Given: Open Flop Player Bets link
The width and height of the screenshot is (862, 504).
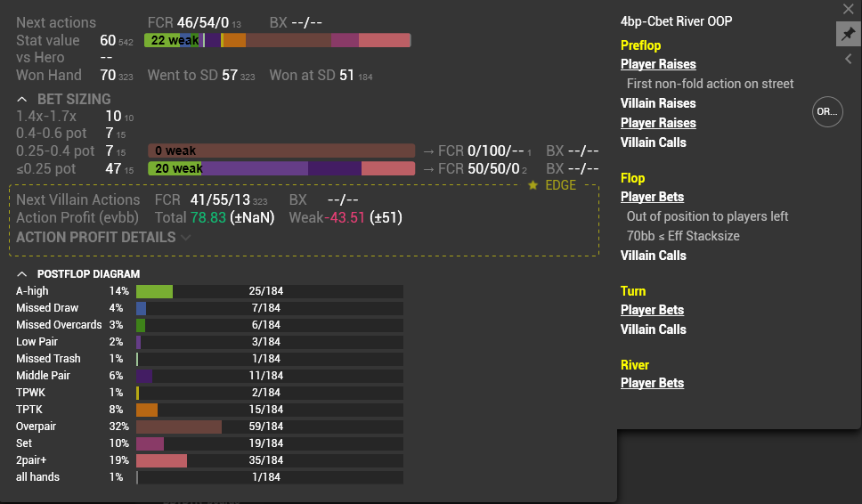Looking at the screenshot, I should click(652, 197).
